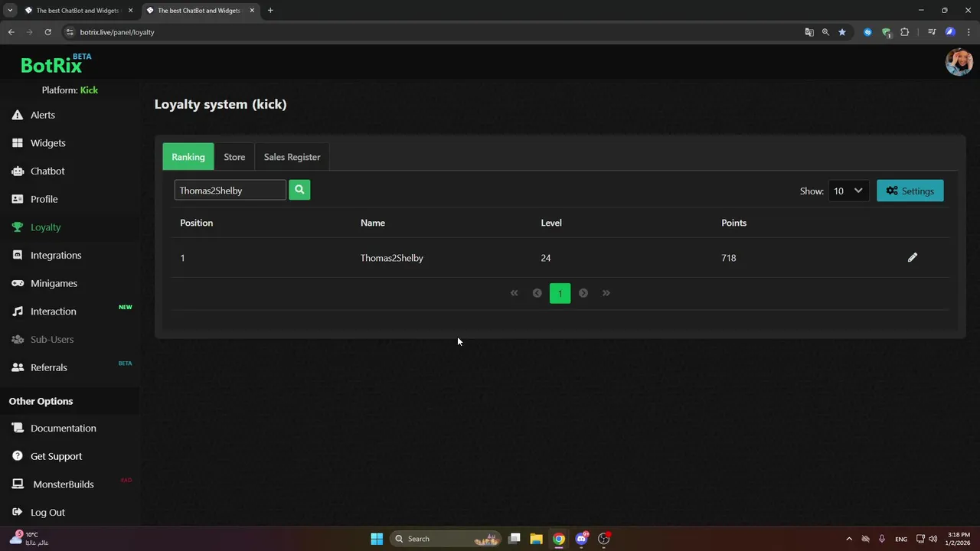Click the green search magnifier button
Viewport: 980px width, 551px height.
299,190
